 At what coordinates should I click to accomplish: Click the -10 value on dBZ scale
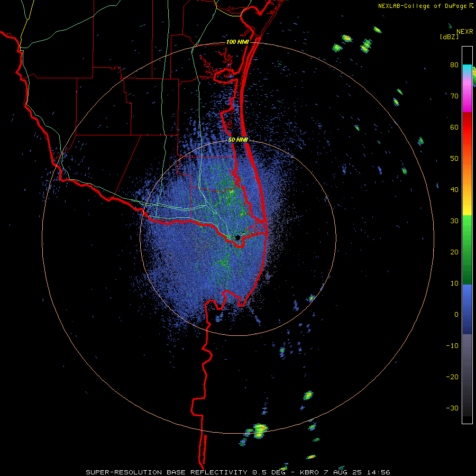pyautogui.click(x=452, y=346)
